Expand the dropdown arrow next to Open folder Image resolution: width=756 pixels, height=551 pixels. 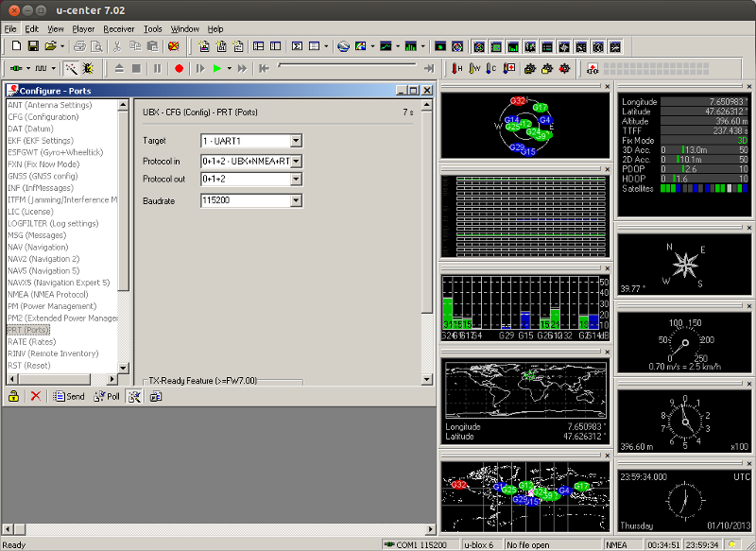[62, 46]
